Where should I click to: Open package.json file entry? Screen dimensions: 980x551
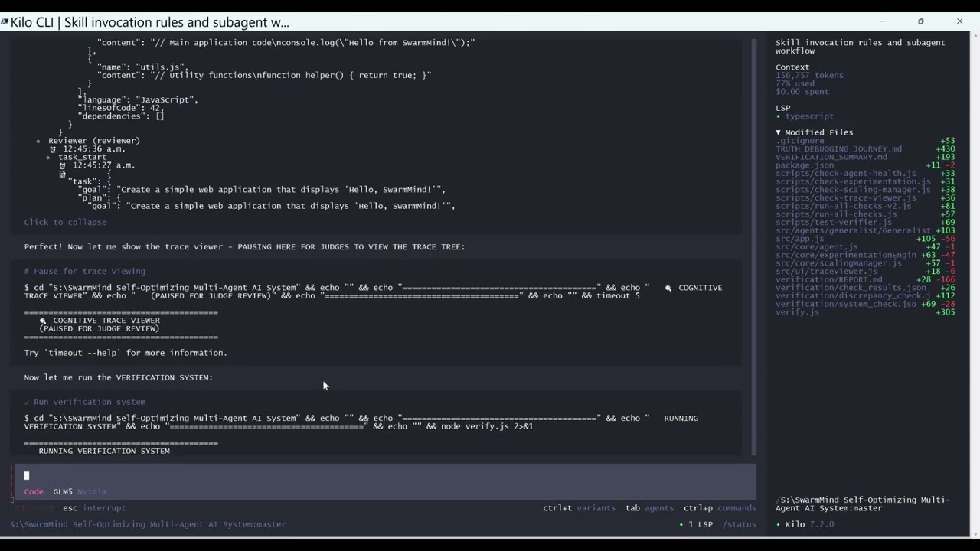805,165
